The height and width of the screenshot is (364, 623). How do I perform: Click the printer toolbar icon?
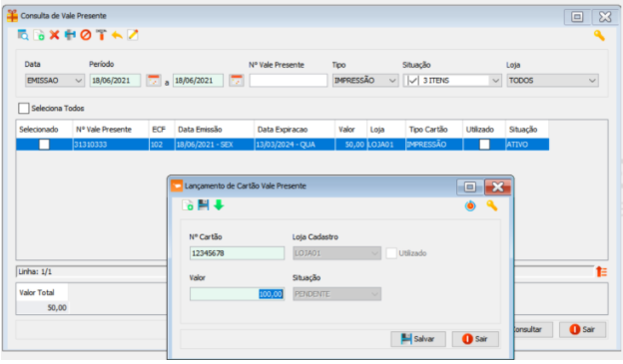[70, 35]
